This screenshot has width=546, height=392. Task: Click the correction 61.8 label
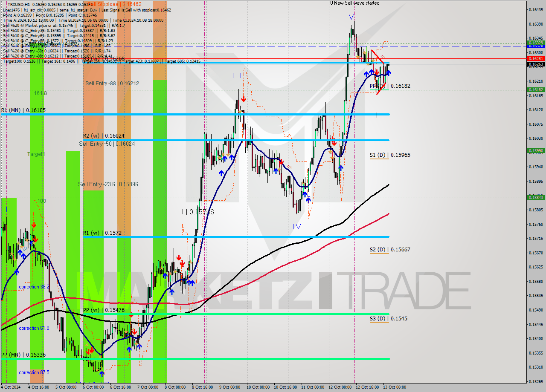[34, 328]
